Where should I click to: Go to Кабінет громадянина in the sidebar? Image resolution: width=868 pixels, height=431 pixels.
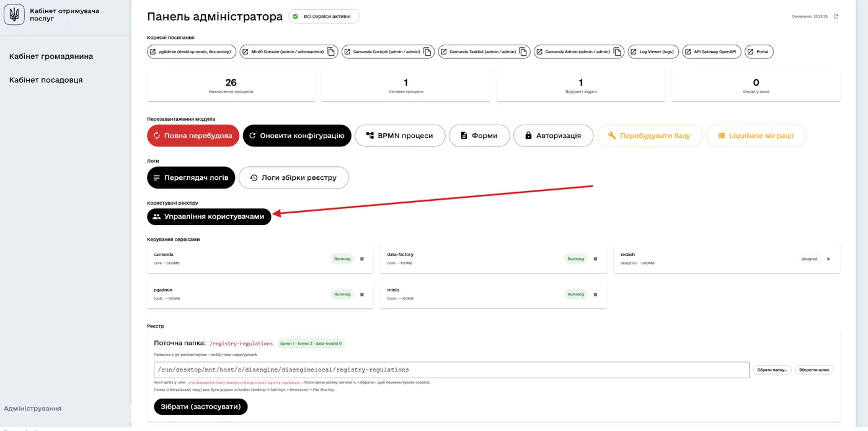tap(51, 56)
